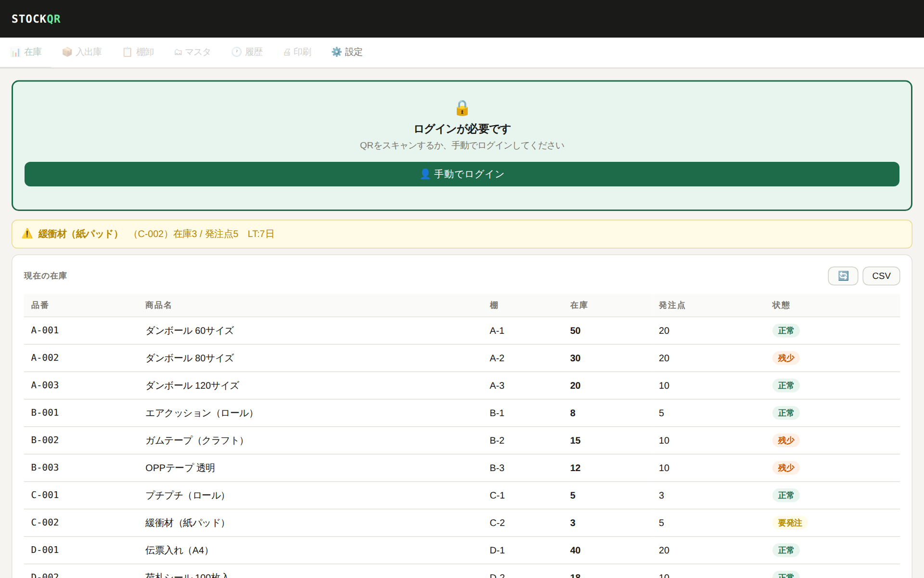Select part number A-002
Screen dimensions: 924x578
(45, 358)
